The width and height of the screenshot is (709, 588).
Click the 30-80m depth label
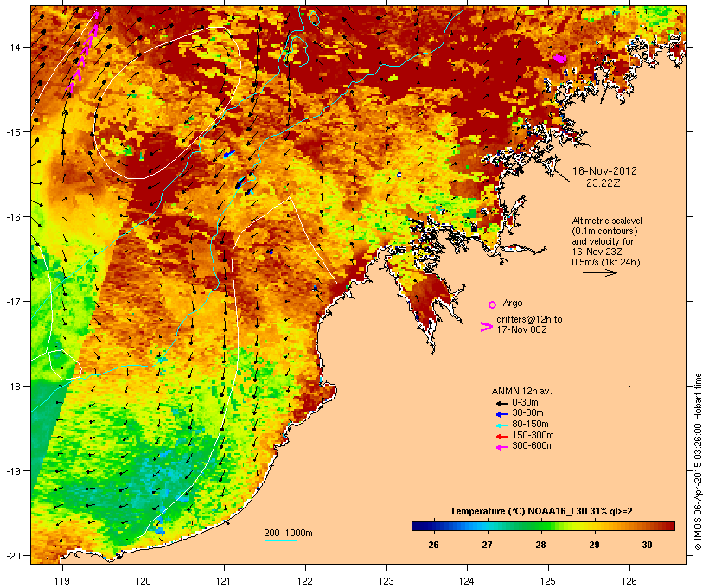tap(527, 413)
